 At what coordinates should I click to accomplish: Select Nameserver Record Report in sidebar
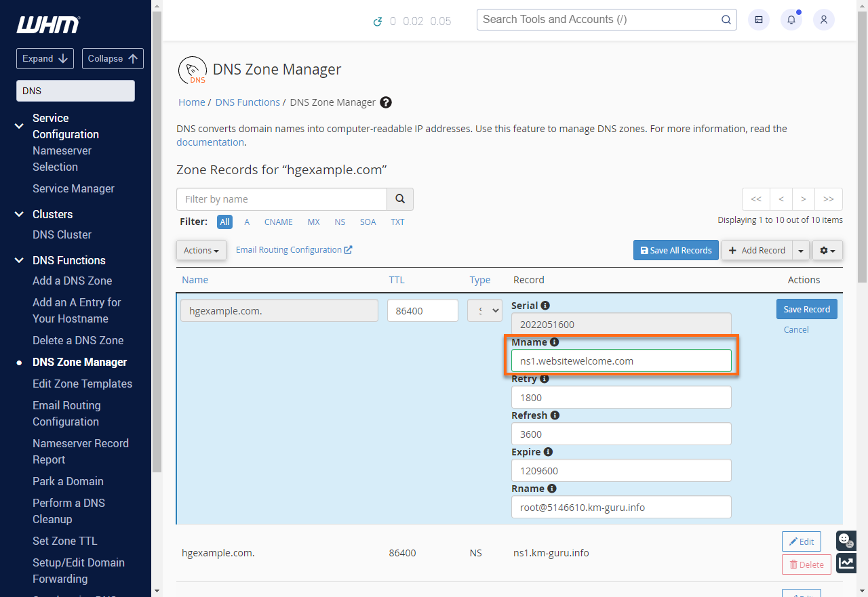coord(80,451)
